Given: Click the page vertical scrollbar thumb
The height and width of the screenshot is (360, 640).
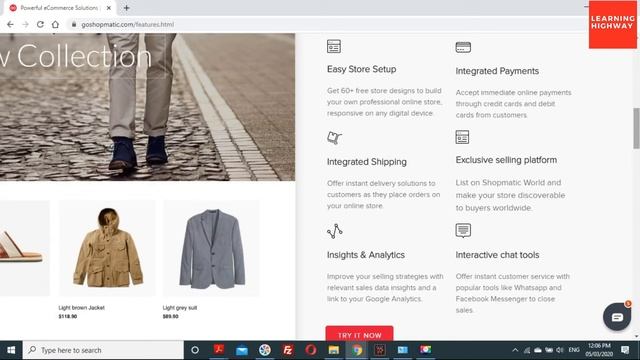Looking at the screenshot, I should point(636,128).
